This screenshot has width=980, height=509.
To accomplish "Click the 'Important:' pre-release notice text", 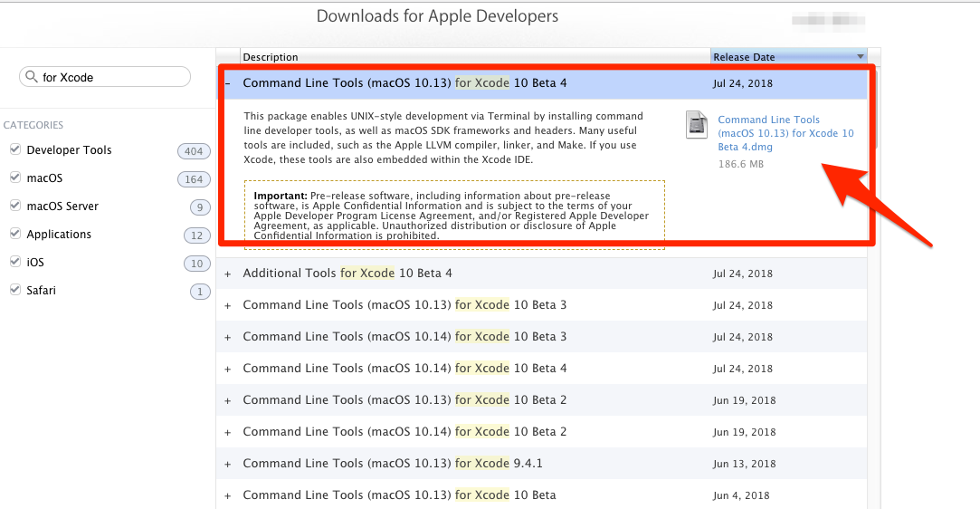I will click(x=280, y=196).
